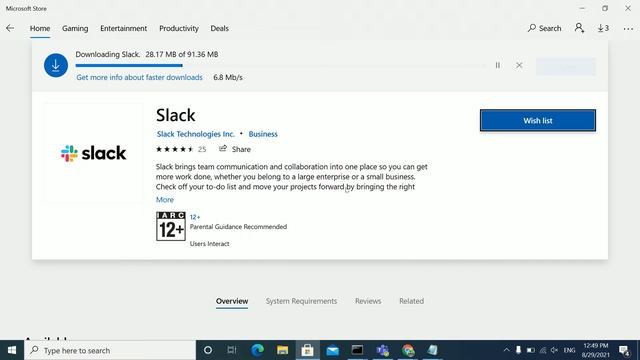
Task: Open Microsoft Teams from taskbar
Action: pos(383,350)
